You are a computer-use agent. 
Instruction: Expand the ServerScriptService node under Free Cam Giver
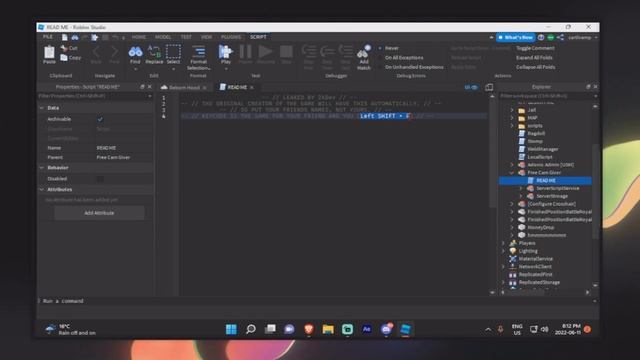(x=521, y=188)
